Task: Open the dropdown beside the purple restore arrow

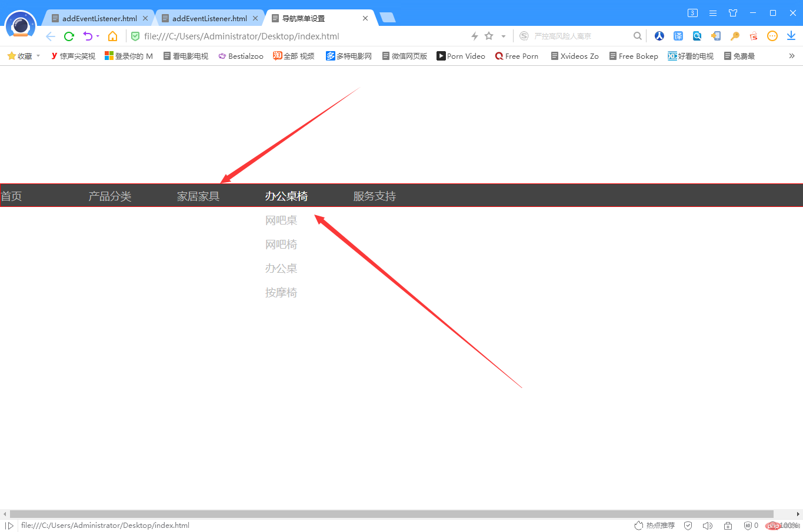Action: pos(98,36)
